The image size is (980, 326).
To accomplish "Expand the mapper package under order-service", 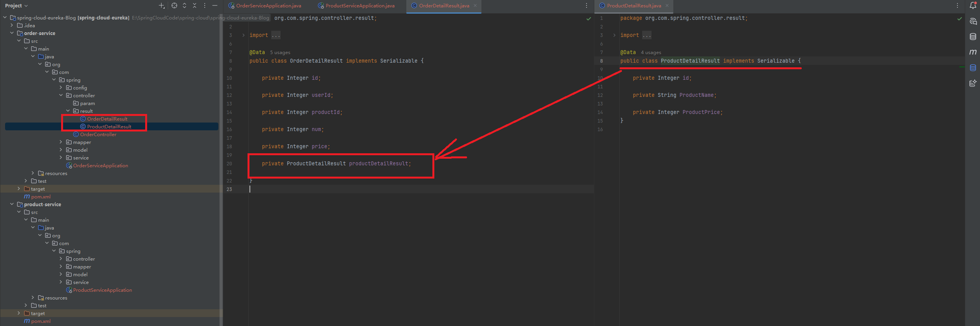I will (61, 142).
